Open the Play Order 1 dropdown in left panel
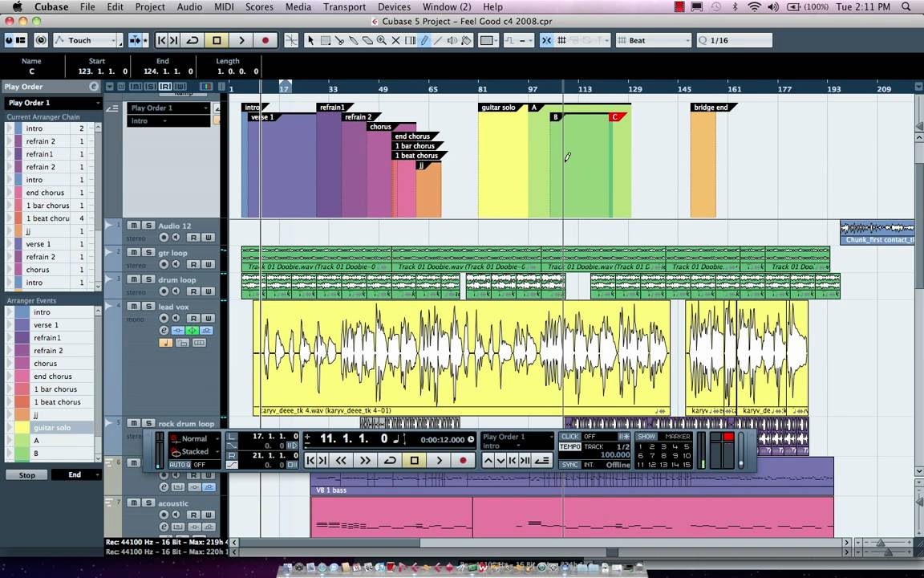Screen dimensions: 924x578 pyautogui.click(x=53, y=103)
